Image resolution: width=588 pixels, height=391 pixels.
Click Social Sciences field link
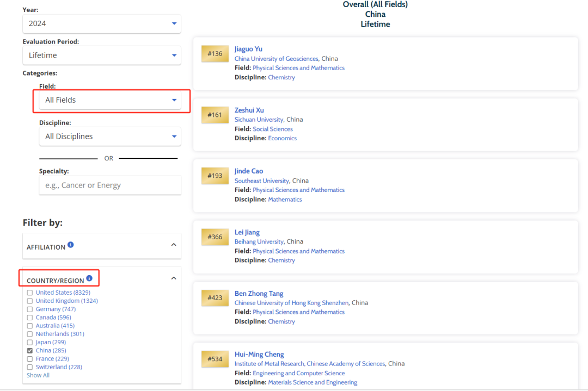[273, 129]
